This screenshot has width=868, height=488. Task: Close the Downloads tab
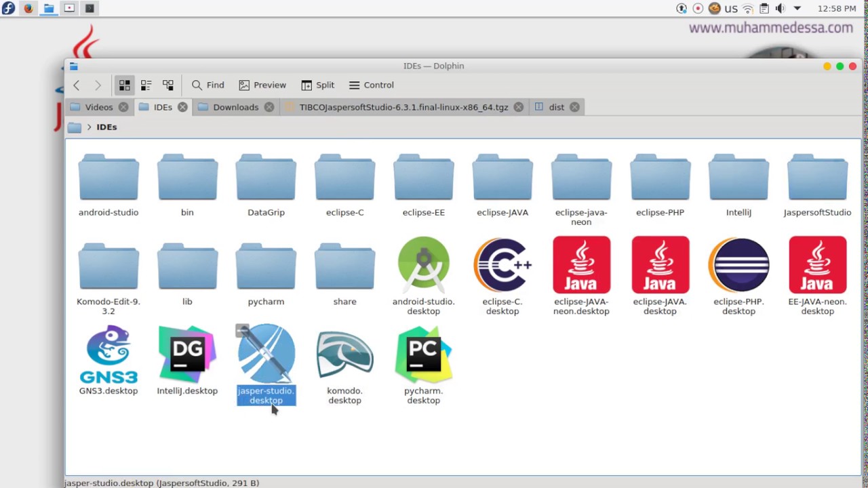(269, 107)
